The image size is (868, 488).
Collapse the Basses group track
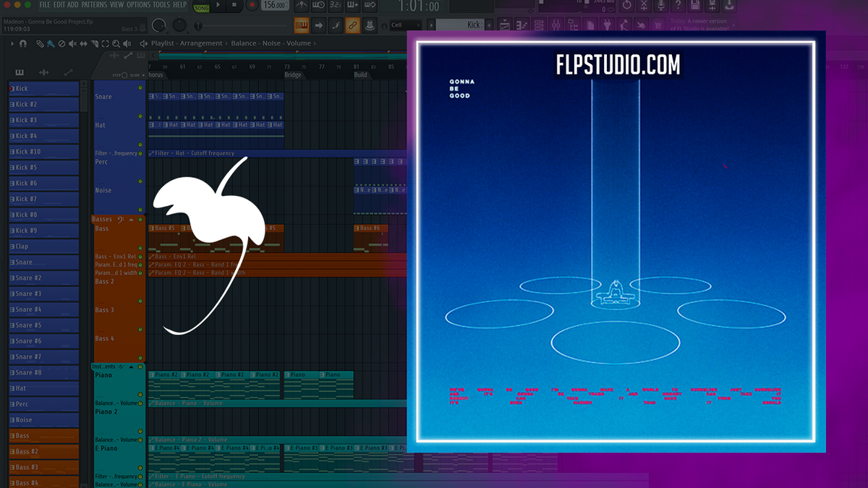[x=130, y=220]
